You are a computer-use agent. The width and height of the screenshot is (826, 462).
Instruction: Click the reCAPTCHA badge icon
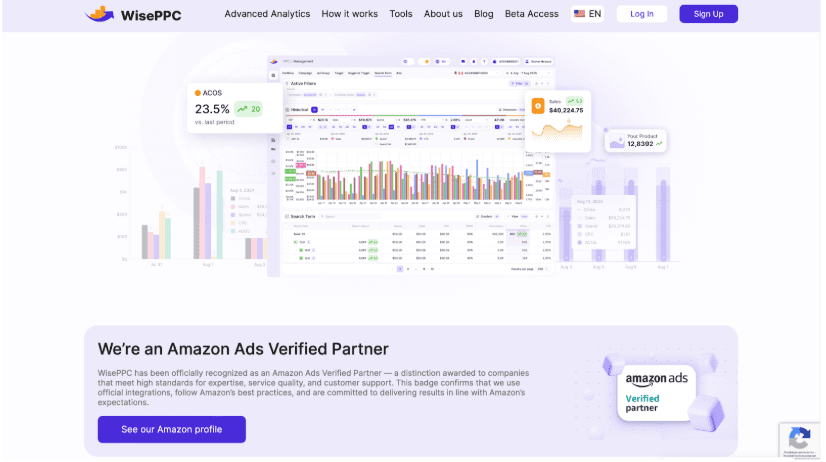[798, 437]
